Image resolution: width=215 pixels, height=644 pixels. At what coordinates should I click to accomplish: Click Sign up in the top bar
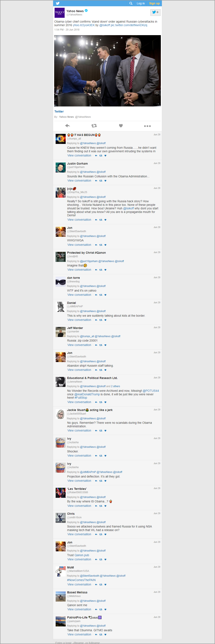coord(154,3)
